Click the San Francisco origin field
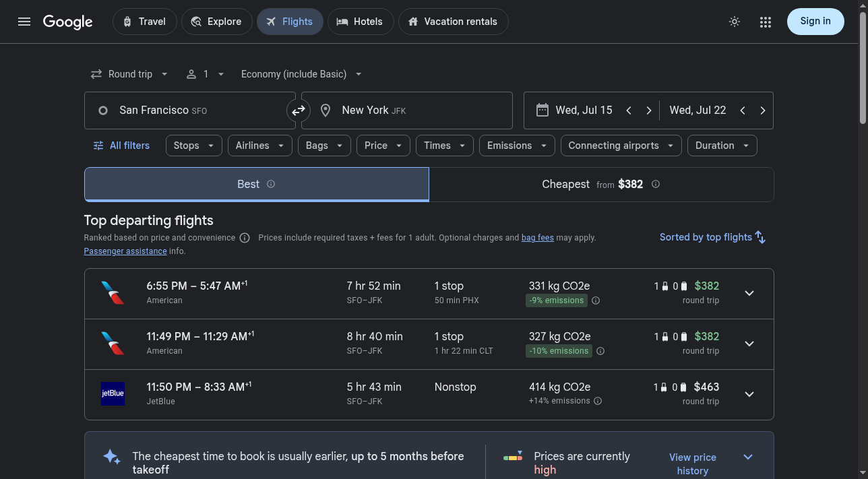The height and width of the screenshot is (479, 868). click(x=190, y=110)
